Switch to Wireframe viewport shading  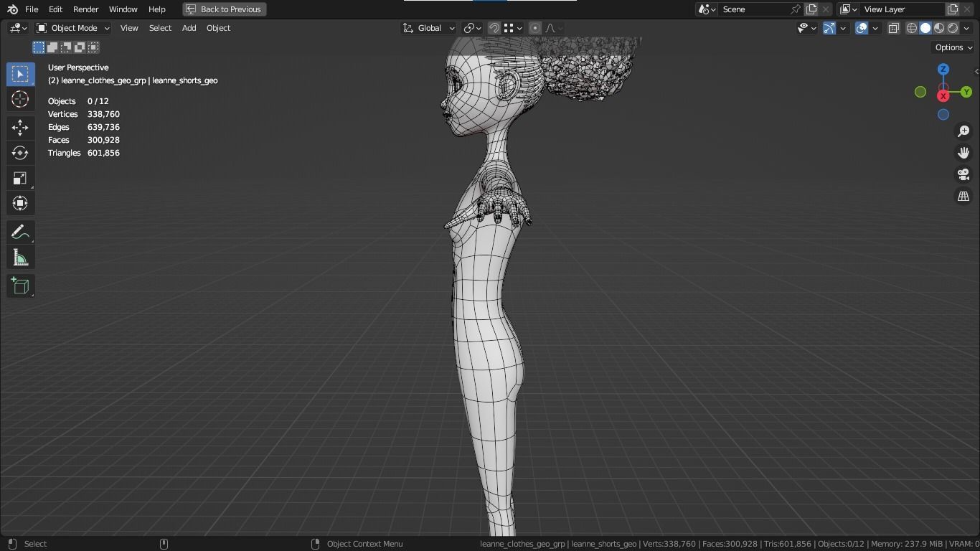pyautogui.click(x=912, y=28)
